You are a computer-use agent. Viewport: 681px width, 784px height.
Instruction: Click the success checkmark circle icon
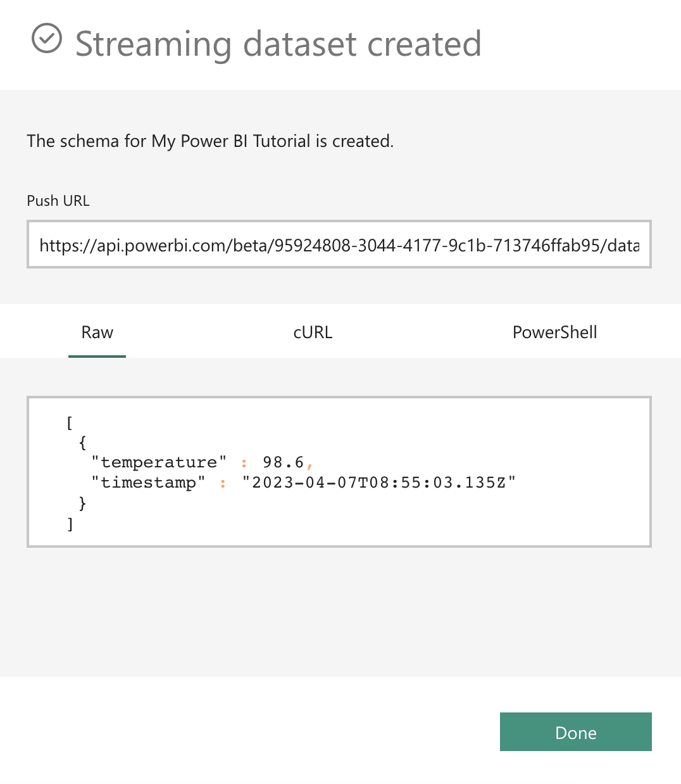(47, 39)
